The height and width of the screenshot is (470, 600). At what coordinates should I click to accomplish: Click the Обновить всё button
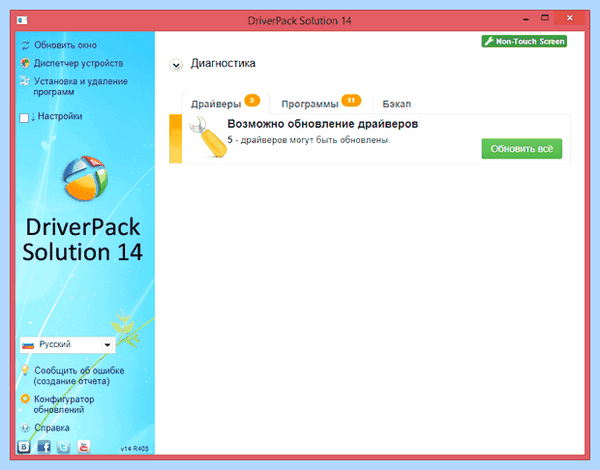tap(522, 149)
